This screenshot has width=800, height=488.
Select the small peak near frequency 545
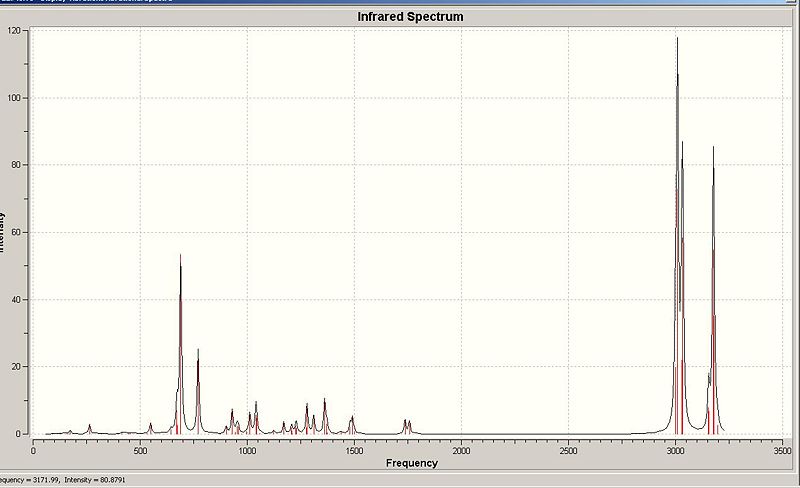pyautogui.click(x=150, y=428)
